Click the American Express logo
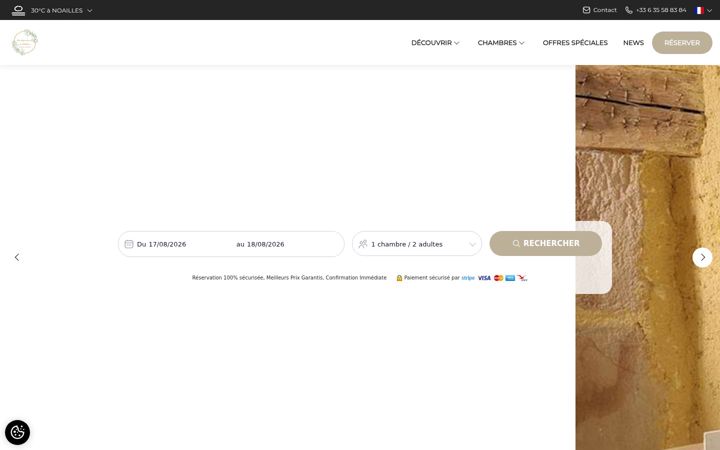This screenshot has height=450, width=720. click(510, 278)
